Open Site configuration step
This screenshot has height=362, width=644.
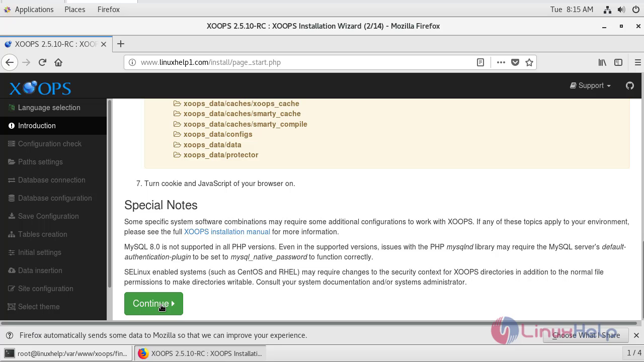53,289
